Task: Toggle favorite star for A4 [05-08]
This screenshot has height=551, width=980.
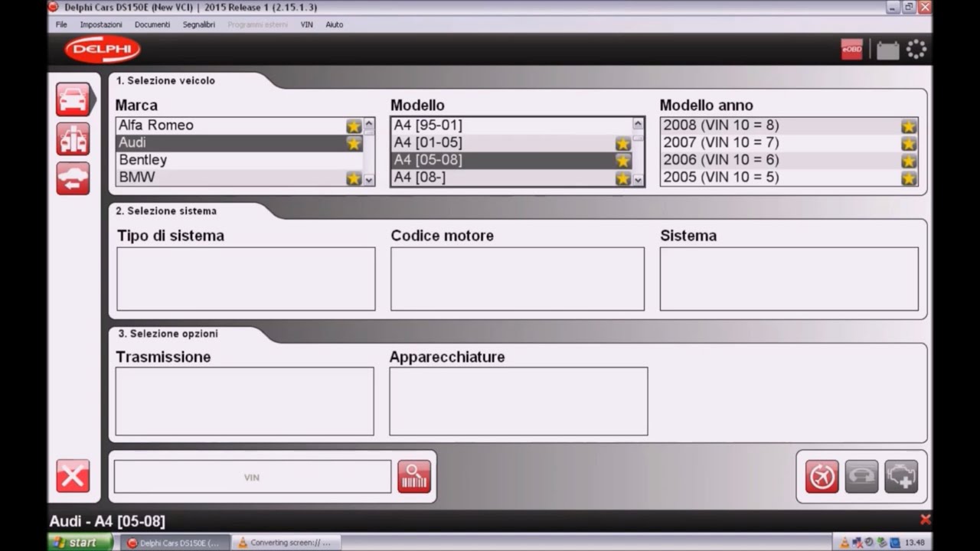Action: click(623, 161)
